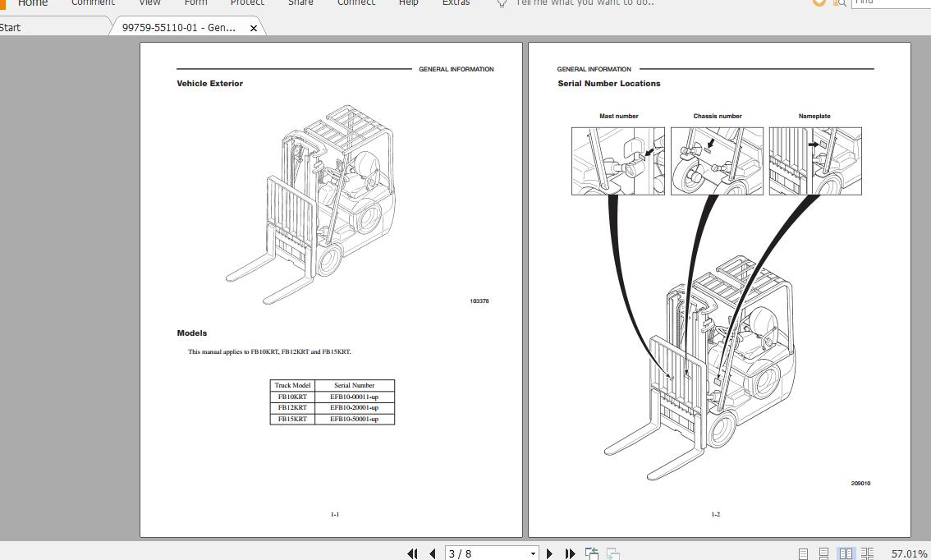Switch to the Start tab
Image resolution: width=931 pixels, height=560 pixels.
click(11, 27)
